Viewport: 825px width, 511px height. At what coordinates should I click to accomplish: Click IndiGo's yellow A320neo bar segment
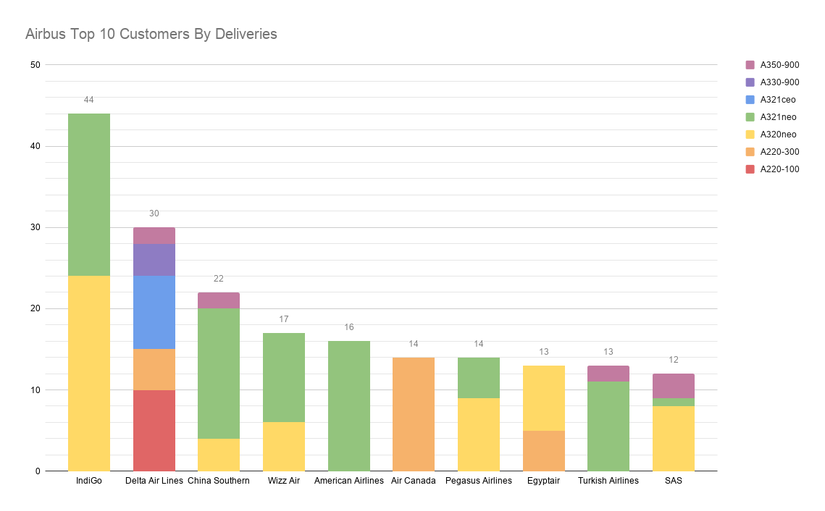(89, 373)
